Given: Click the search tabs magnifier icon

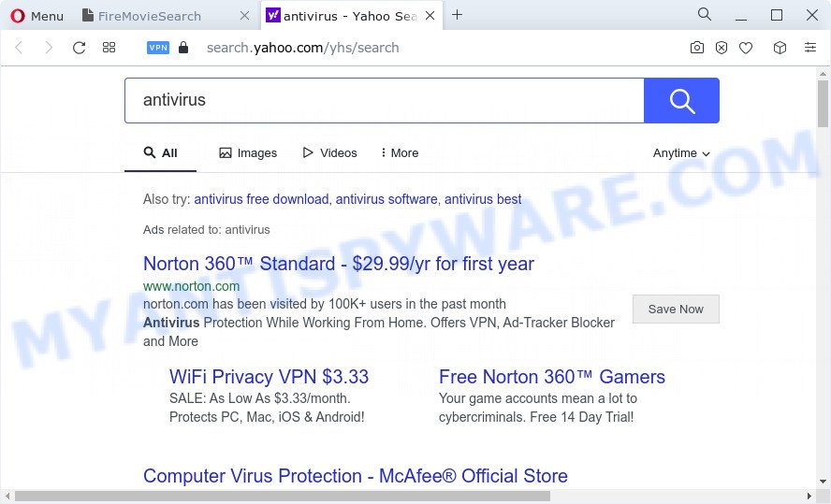Looking at the screenshot, I should tap(705, 14).
